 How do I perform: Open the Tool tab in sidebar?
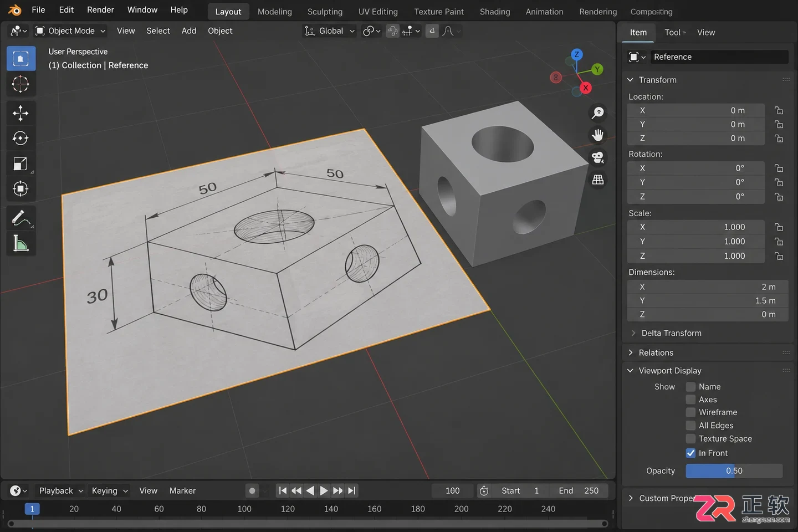coord(673,33)
